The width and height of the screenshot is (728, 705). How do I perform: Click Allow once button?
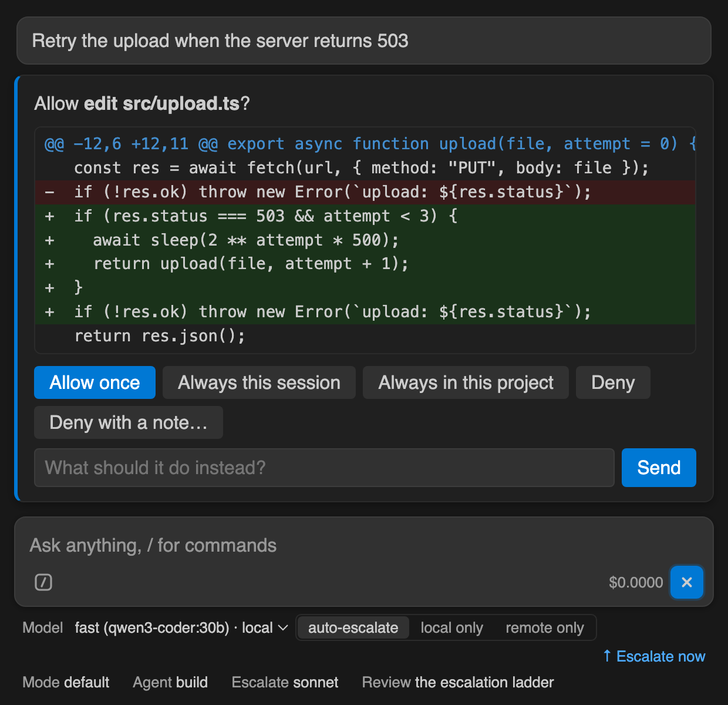click(95, 382)
